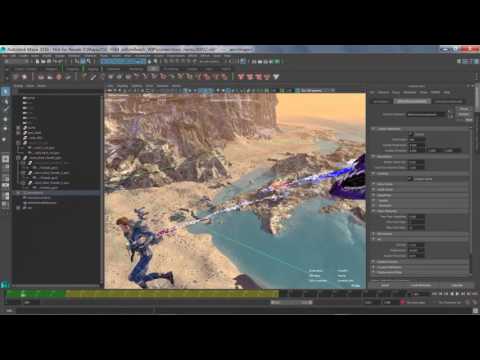Click the Go to End playback button
This screenshot has height=360, width=480.
coord(474,294)
